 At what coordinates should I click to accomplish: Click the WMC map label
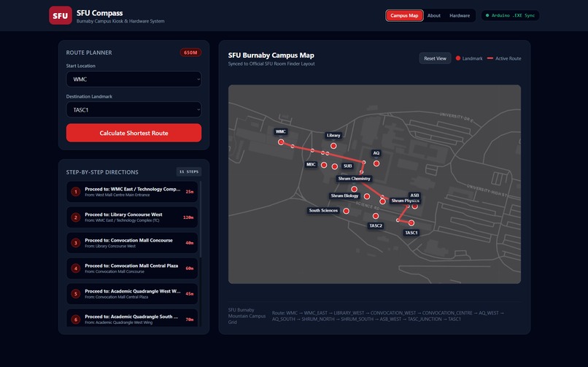coord(280,131)
